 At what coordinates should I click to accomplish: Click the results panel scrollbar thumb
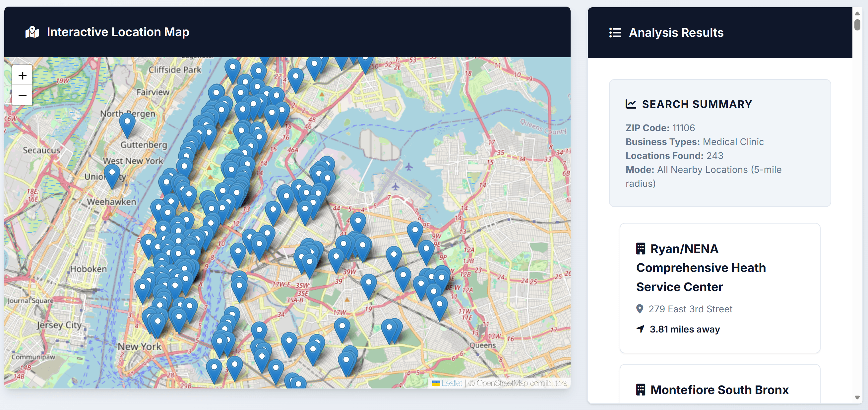point(857,25)
